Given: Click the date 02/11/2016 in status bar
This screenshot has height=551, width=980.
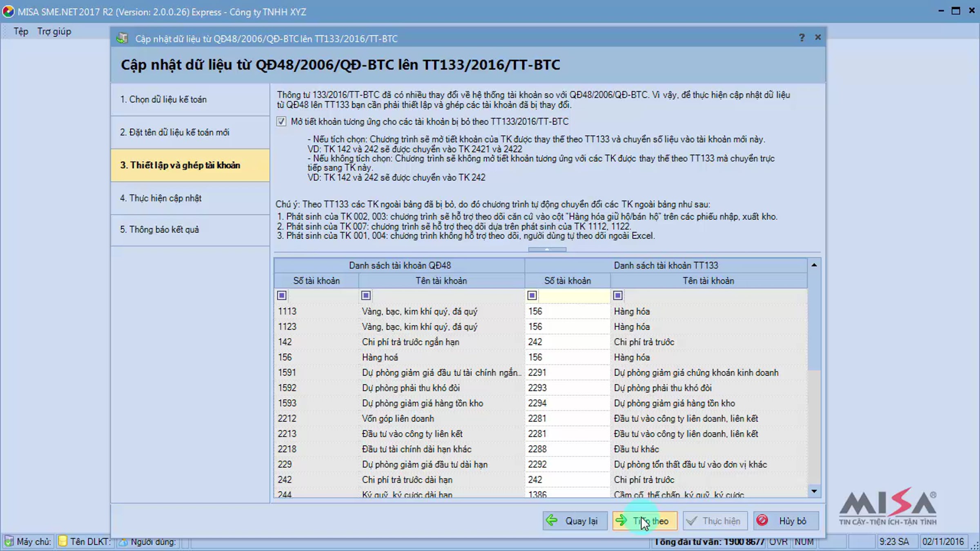Looking at the screenshot, I should click(x=943, y=542).
